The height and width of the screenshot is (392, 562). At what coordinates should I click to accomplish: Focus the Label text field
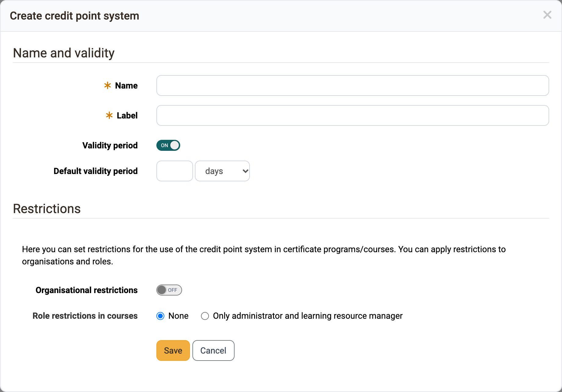pyautogui.click(x=352, y=115)
